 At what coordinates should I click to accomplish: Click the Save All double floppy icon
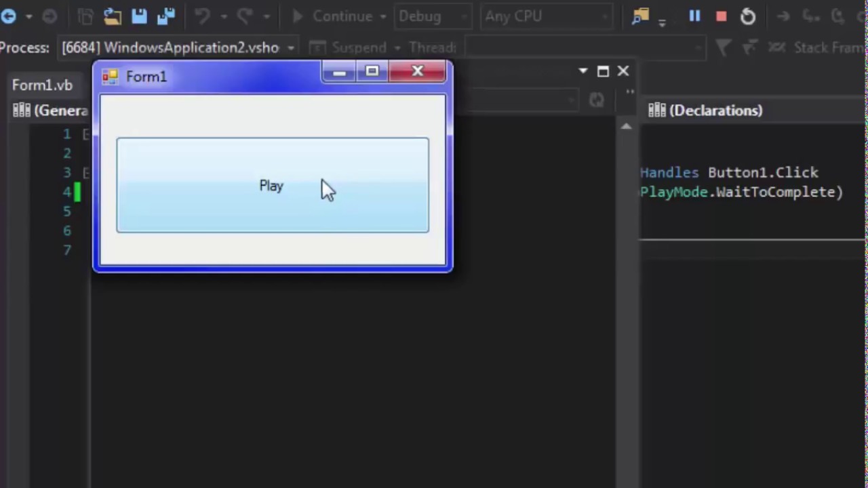[165, 16]
